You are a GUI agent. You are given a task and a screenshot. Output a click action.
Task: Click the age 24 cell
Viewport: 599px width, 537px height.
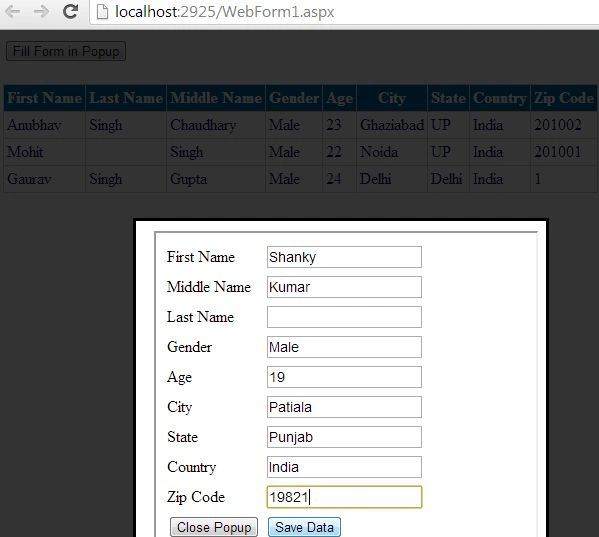point(339,179)
